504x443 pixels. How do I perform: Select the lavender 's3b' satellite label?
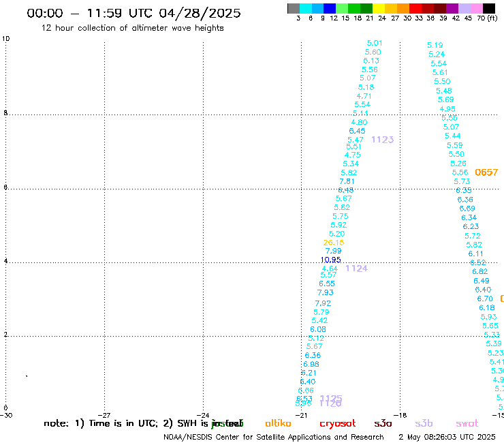coord(424,423)
